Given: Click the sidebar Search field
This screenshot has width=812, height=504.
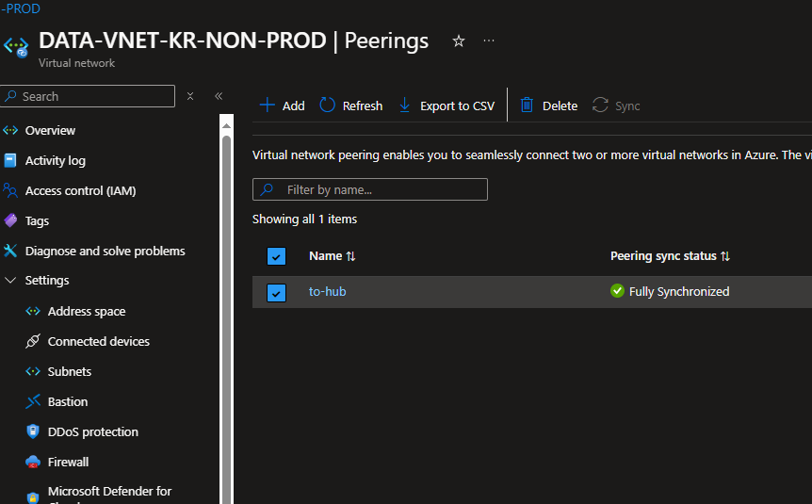Looking at the screenshot, I should [88, 96].
